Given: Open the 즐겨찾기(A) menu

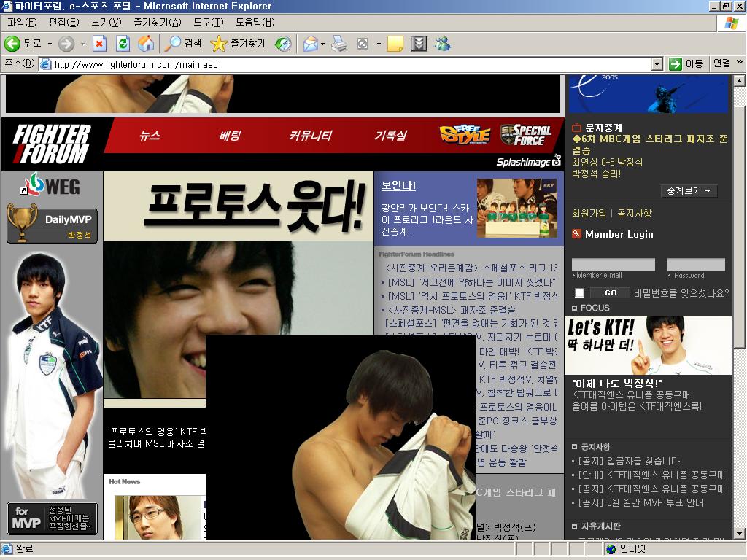Looking at the screenshot, I should [x=158, y=23].
